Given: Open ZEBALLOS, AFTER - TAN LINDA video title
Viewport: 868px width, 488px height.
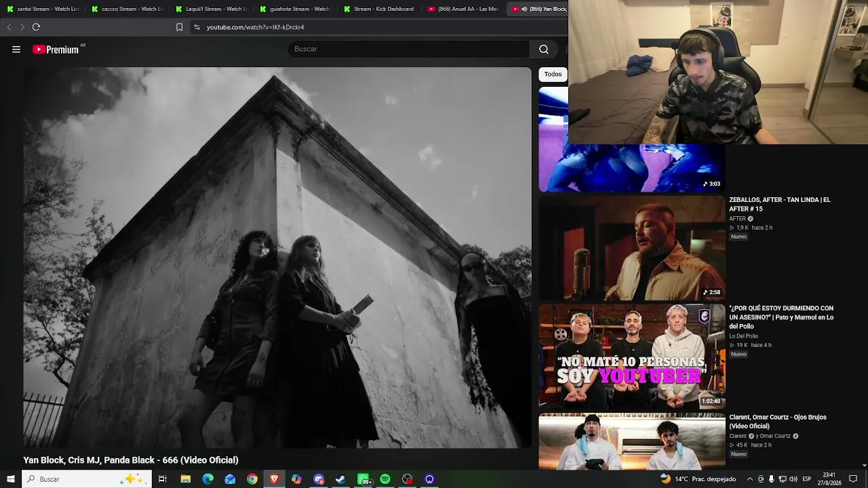Looking at the screenshot, I should tap(780, 204).
